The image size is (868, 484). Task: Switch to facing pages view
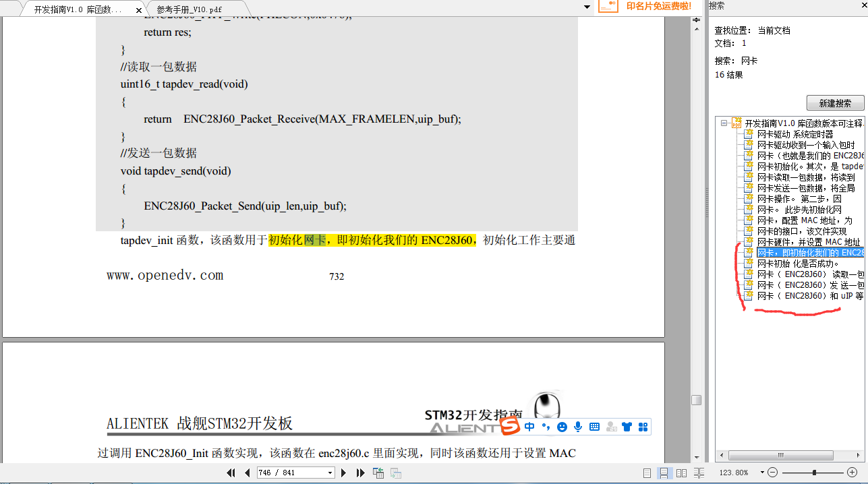coord(681,473)
